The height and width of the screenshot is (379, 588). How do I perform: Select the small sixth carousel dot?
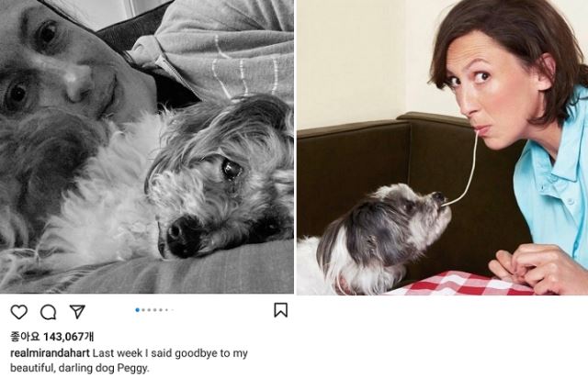click(x=166, y=310)
